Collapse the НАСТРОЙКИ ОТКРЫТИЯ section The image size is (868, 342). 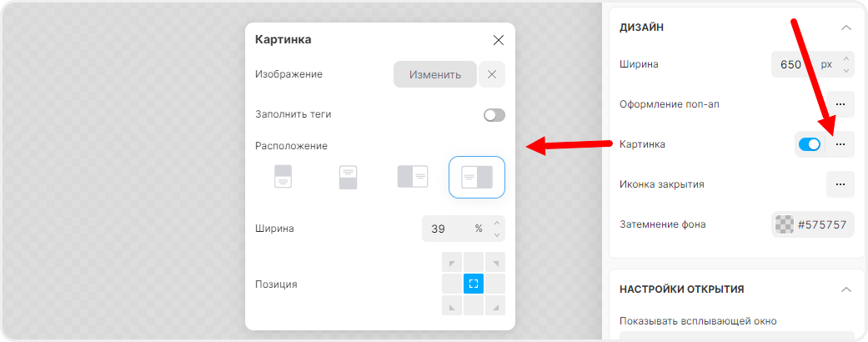point(845,289)
